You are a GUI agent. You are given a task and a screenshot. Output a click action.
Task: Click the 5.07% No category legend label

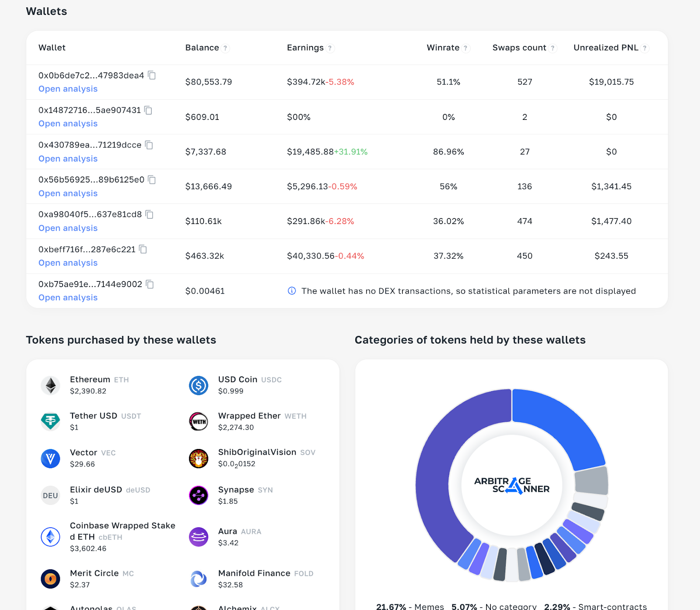point(494,606)
